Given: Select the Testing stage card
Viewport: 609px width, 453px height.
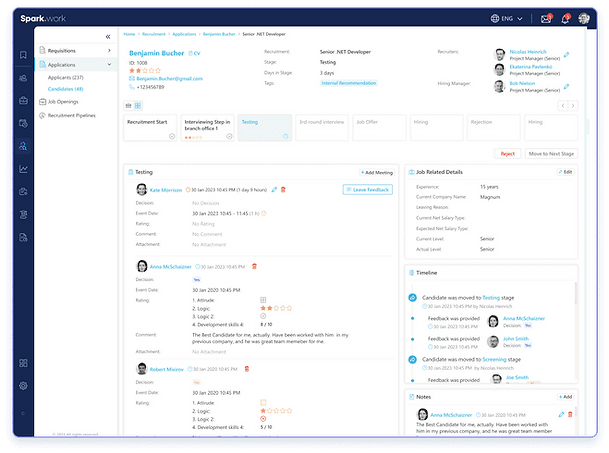Looking at the screenshot, I should [x=264, y=127].
